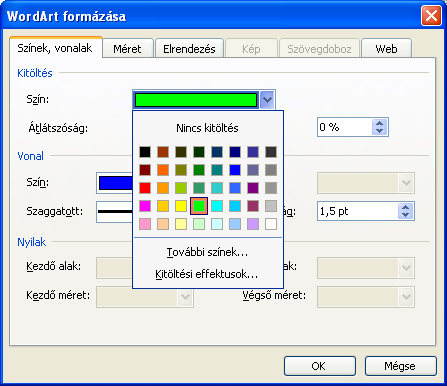Pick the pure red swatch
The image size is (447, 386).
coord(145,188)
